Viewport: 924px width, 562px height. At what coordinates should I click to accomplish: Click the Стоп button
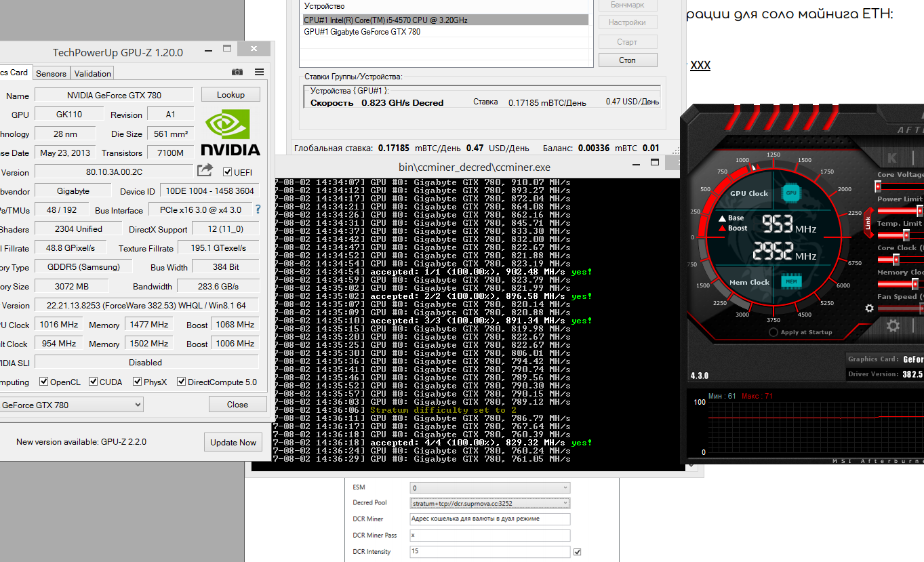[x=628, y=60]
